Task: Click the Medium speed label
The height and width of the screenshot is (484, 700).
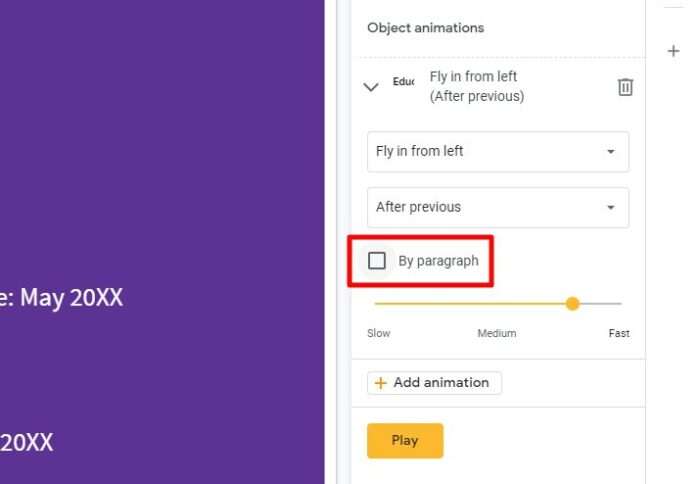Action: pos(497,334)
